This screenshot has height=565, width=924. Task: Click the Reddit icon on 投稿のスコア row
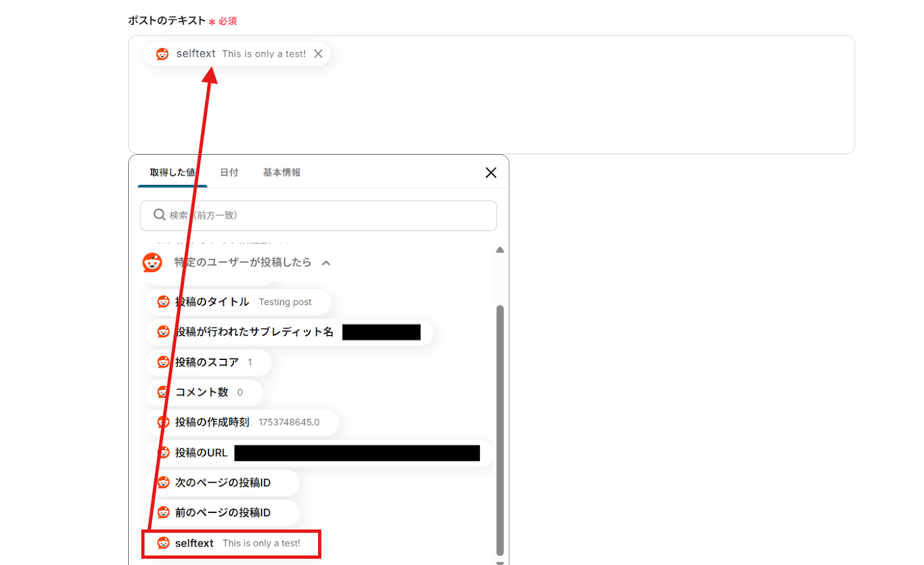[x=163, y=362]
